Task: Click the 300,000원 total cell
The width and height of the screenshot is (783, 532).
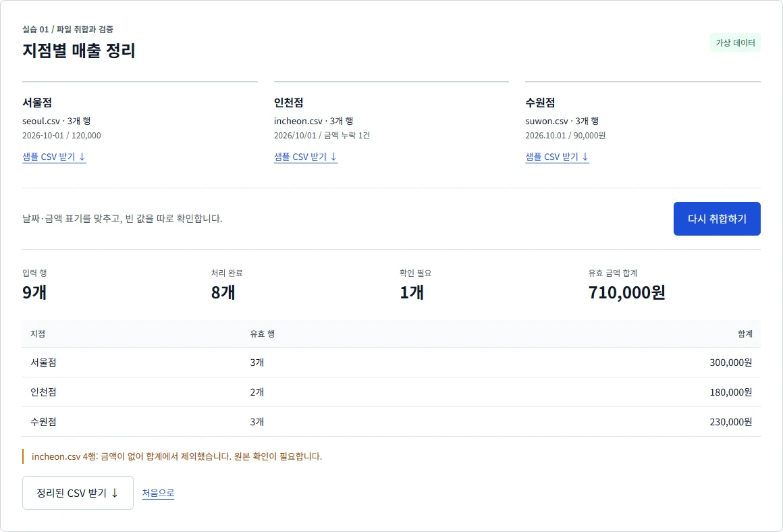Action: [x=730, y=363]
